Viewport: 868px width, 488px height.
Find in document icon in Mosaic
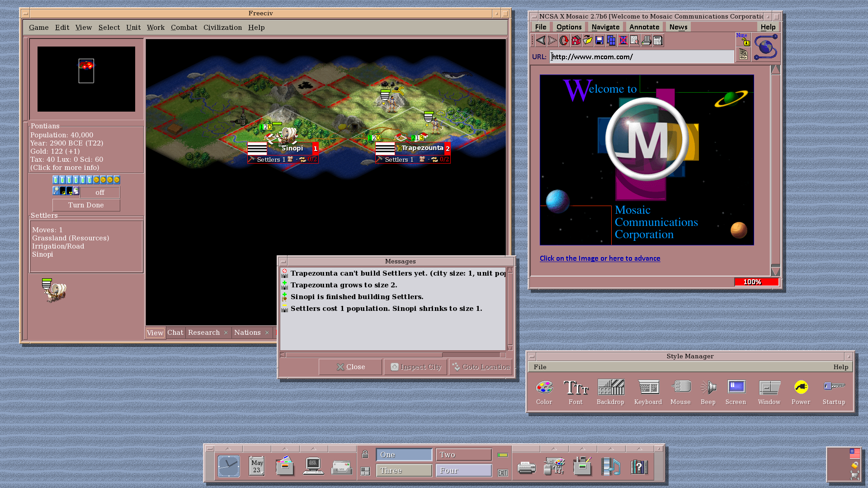(635, 41)
